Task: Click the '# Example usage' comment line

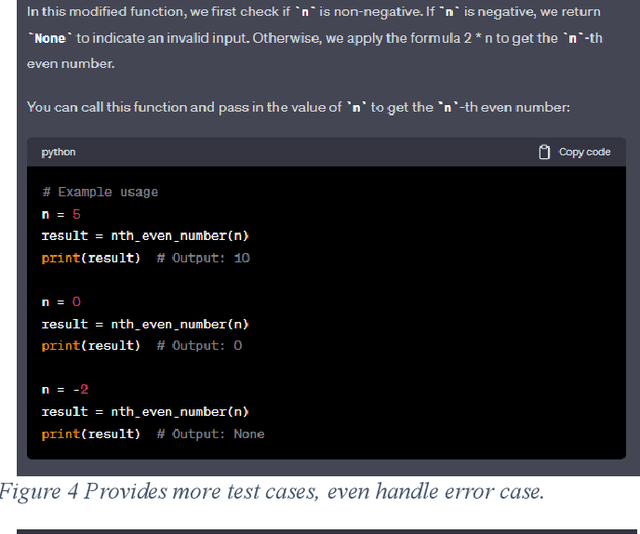Action: pyautogui.click(x=100, y=192)
